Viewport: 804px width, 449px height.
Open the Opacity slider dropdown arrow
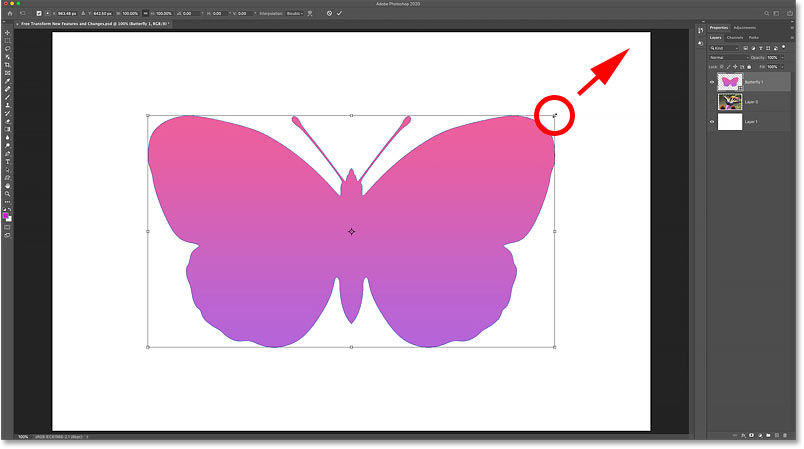point(782,57)
